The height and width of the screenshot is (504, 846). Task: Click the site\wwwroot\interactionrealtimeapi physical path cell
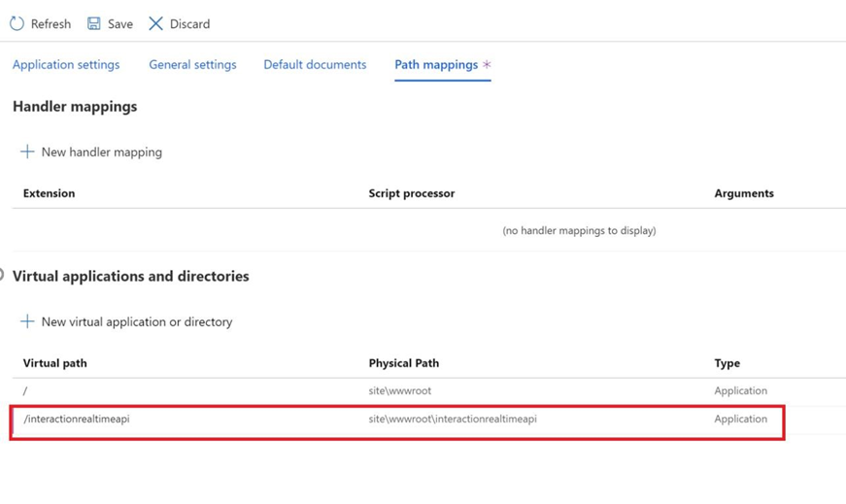(452, 419)
